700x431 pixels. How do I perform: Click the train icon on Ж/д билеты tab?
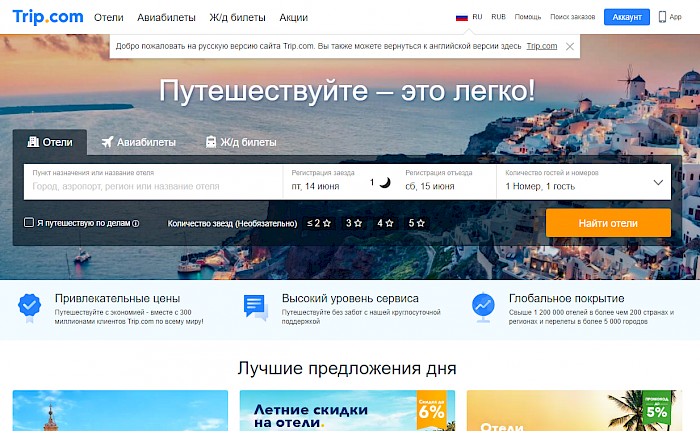211,142
